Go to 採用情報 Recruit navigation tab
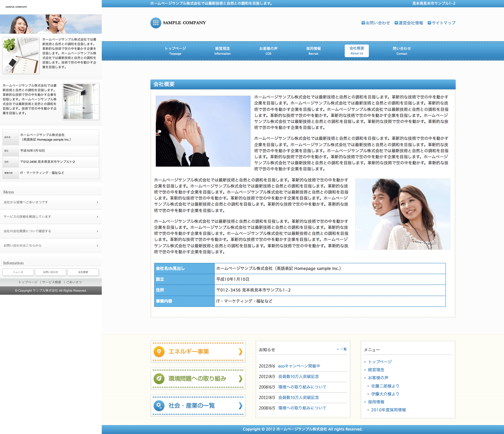 point(313,51)
